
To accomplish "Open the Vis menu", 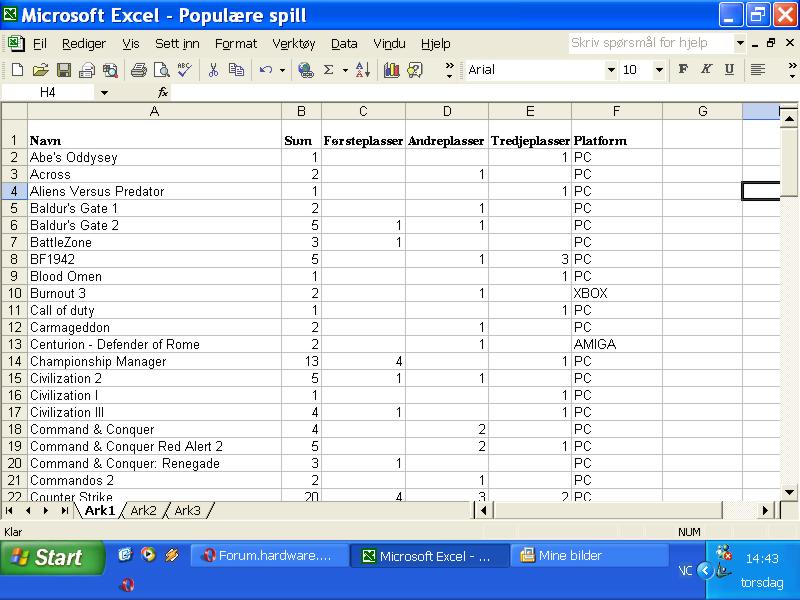I will click(131, 44).
